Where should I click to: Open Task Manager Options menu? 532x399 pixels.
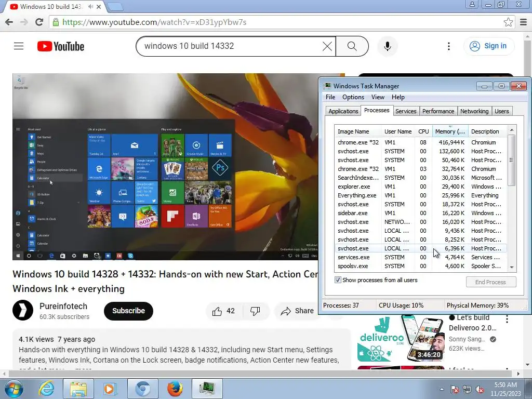coord(353,97)
